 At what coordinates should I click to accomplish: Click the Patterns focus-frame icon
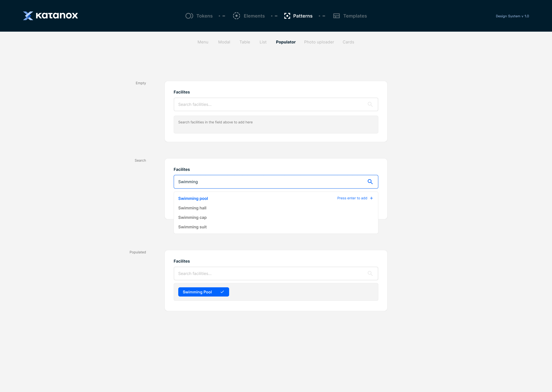click(287, 16)
